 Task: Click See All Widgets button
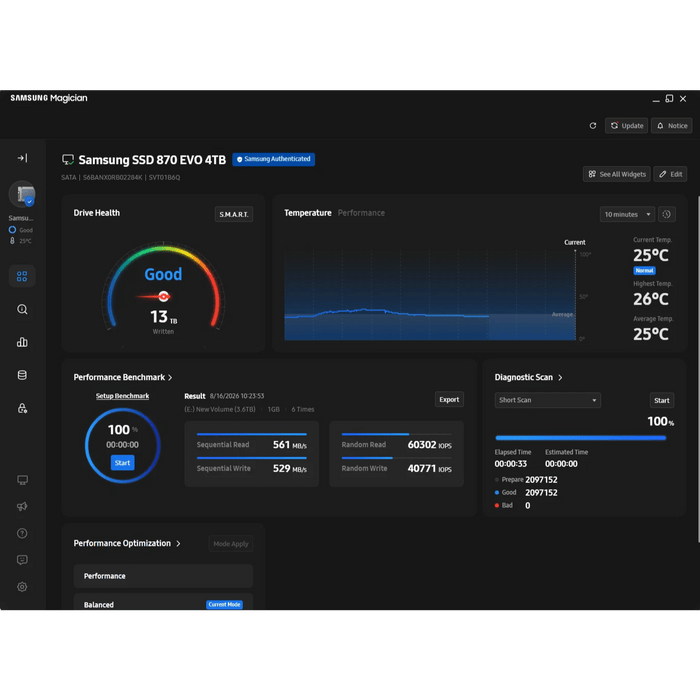pyautogui.click(x=617, y=174)
